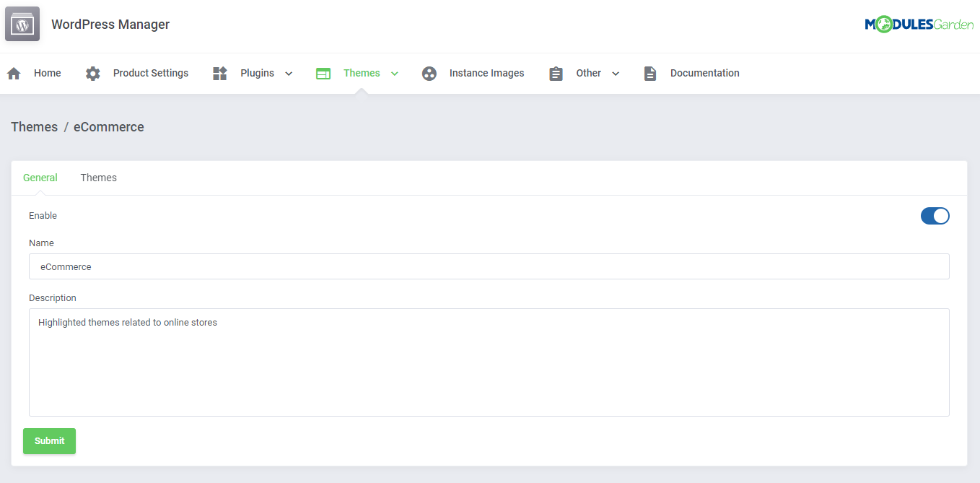Click the Home icon in the navigation bar
Screen dimensions: 980x483
(x=13, y=73)
